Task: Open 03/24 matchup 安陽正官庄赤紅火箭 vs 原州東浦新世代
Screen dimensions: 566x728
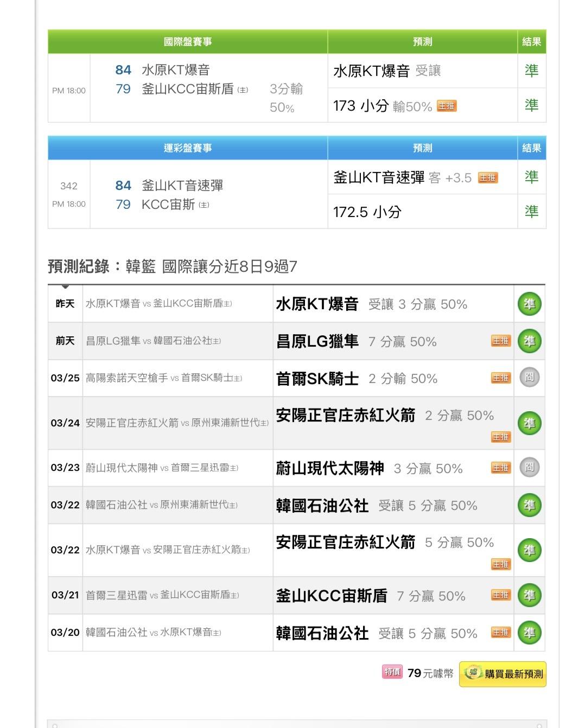Action: (x=176, y=423)
